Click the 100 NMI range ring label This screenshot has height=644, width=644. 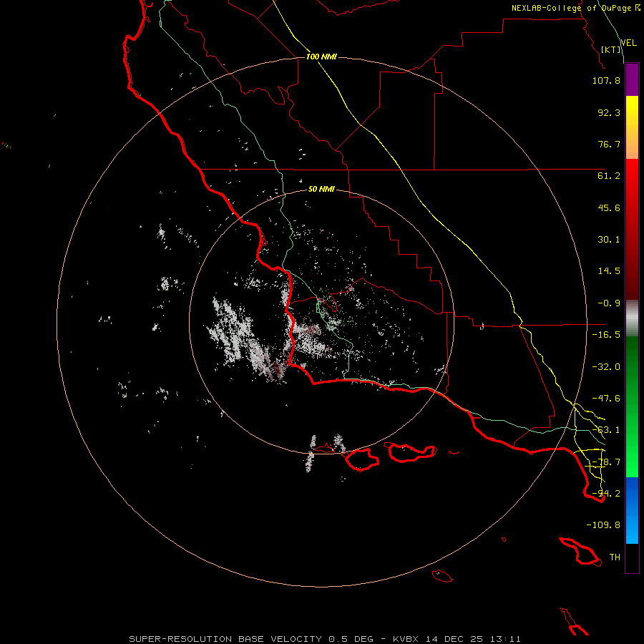pyautogui.click(x=321, y=57)
